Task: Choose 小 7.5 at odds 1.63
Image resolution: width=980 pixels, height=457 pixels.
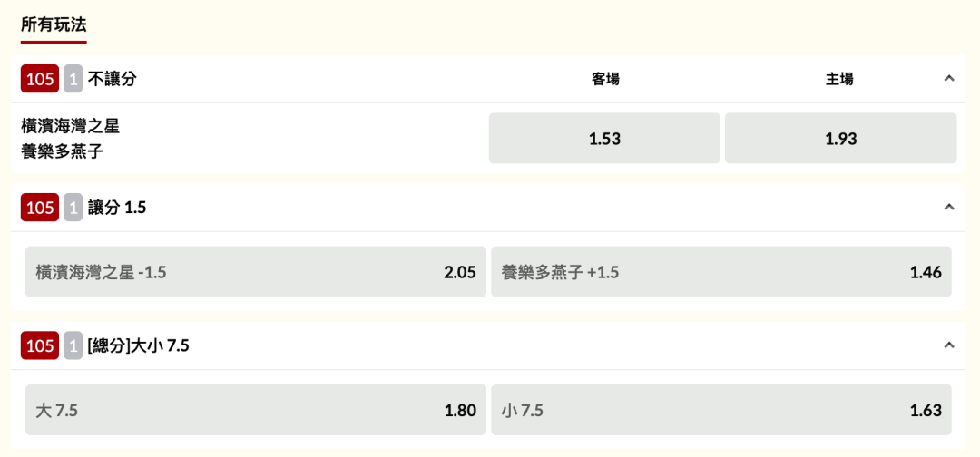Action: tap(721, 410)
